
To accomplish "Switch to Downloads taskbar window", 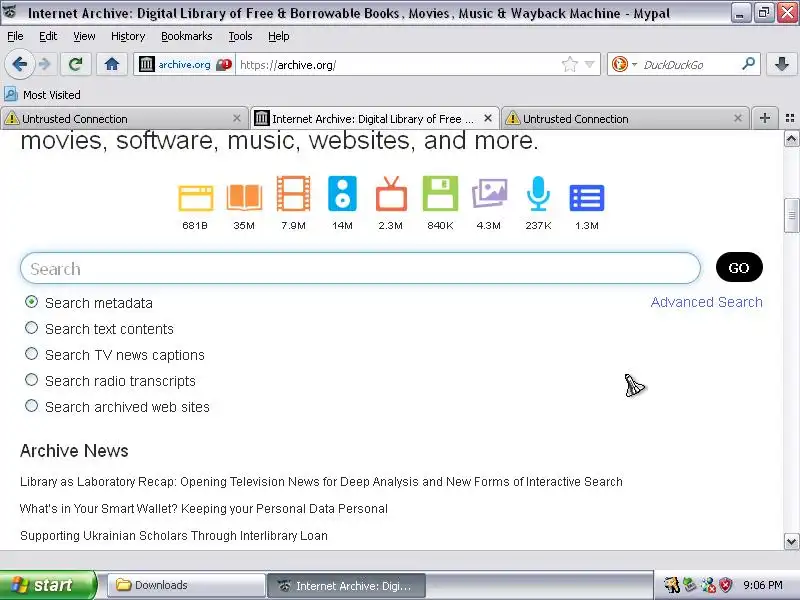I will click(187, 585).
